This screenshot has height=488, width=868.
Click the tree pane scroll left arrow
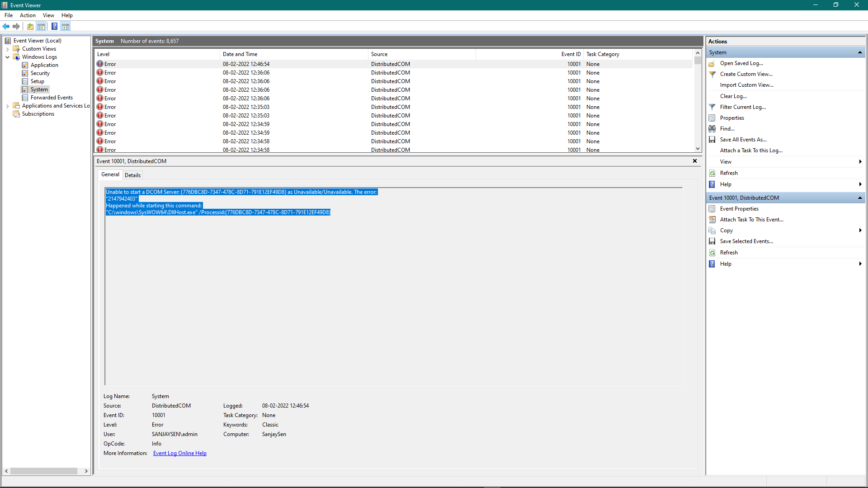pyautogui.click(x=6, y=471)
